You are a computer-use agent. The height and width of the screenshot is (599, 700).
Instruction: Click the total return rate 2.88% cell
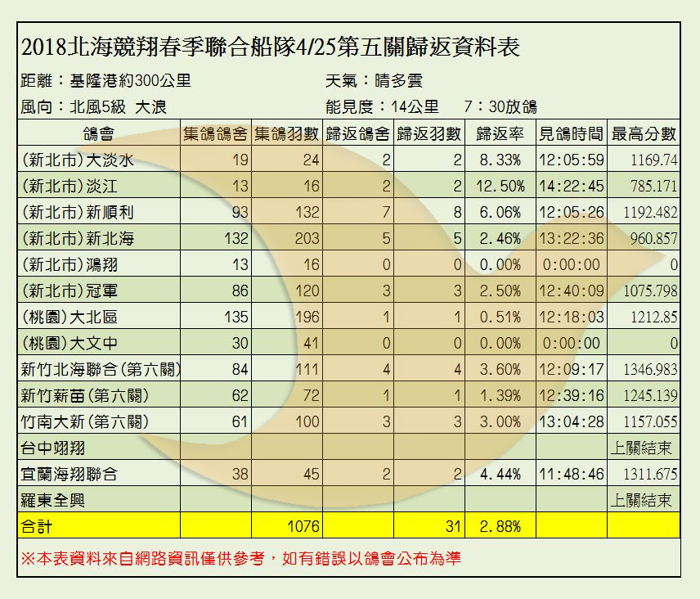click(499, 525)
